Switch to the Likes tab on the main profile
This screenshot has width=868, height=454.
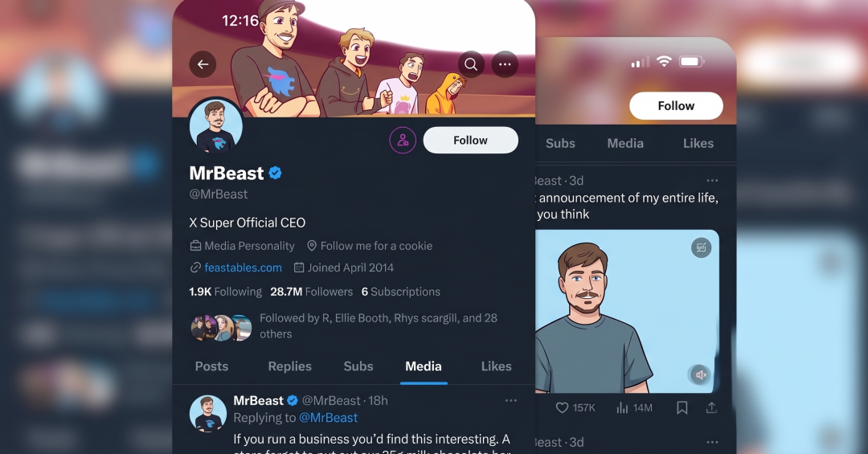(x=496, y=366)
